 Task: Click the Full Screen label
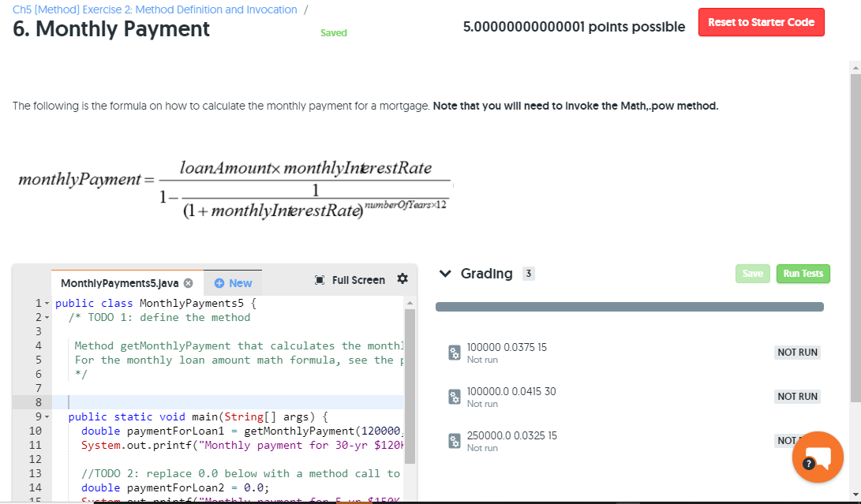358,280
